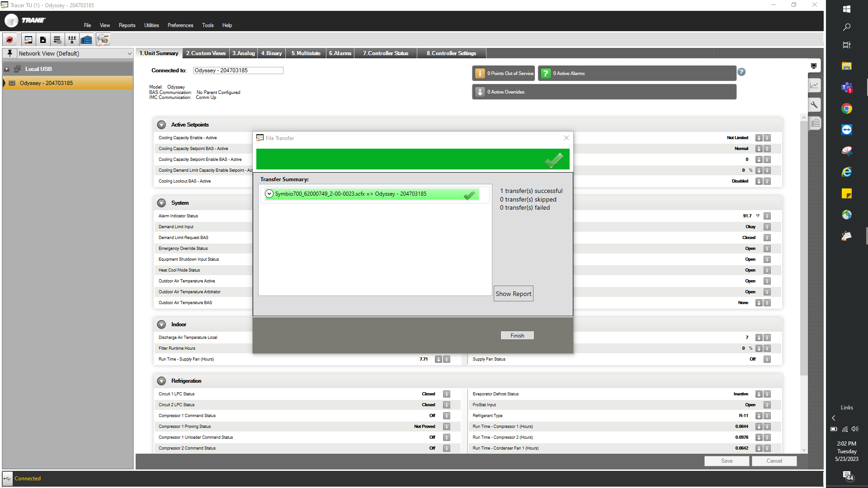Screen dimensions: 868x488
Task: Open File Explorer from the taskbar
Action: point(847,66)
